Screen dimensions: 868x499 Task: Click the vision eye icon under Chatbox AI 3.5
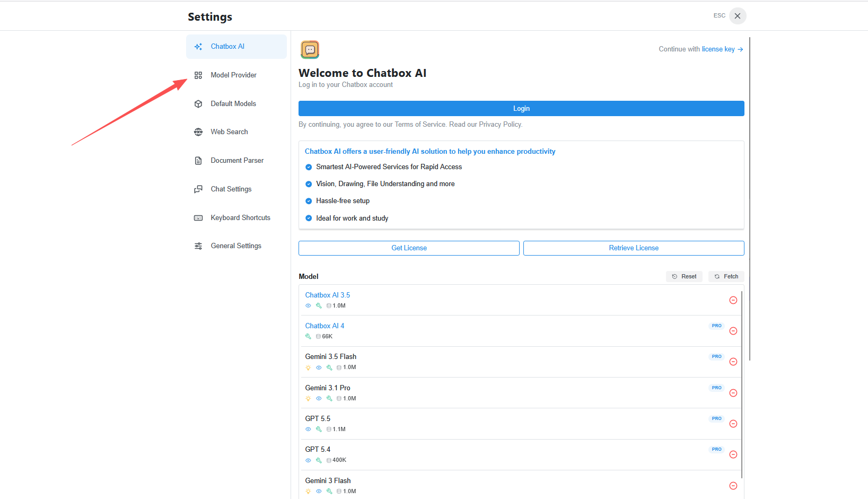308,306
